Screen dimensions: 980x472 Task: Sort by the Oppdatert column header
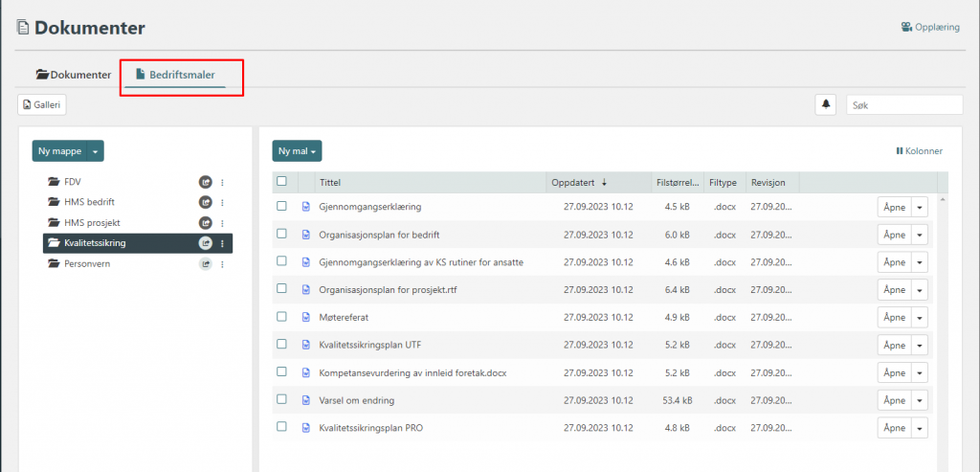click(x=574, y=182)
